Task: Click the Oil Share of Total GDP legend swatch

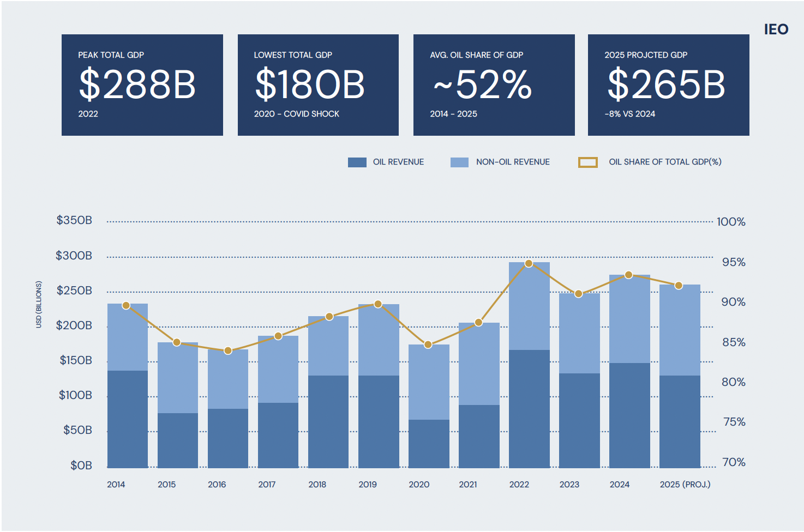Action: pos(588,162)
